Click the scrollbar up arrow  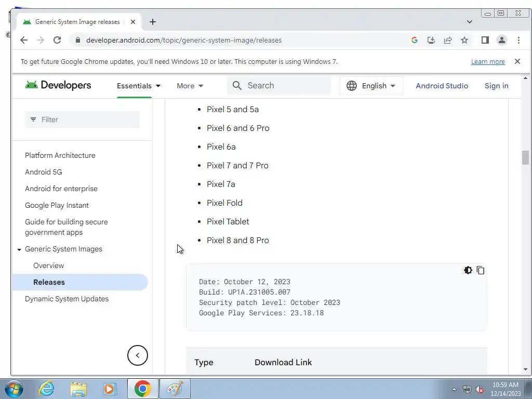(525, 78)
